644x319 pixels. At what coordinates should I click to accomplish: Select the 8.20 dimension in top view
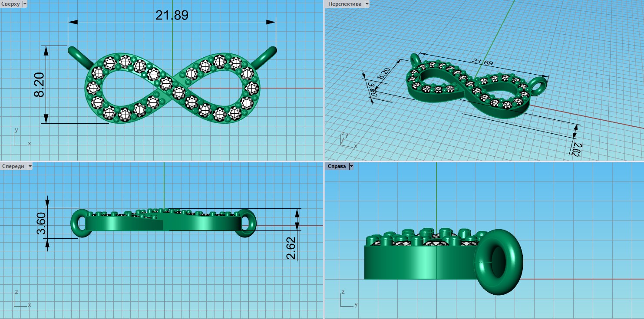pyautogui.click(x=39, y=85)
